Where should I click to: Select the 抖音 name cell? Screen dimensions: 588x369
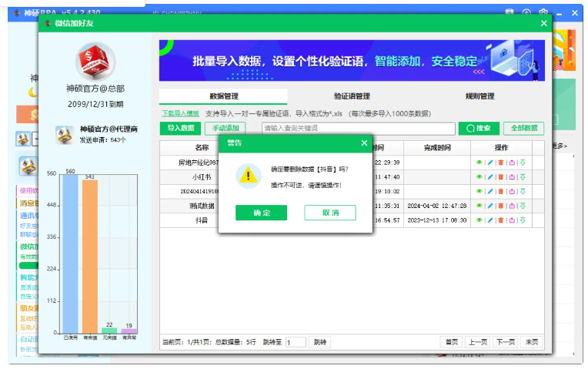coord(202,220)
